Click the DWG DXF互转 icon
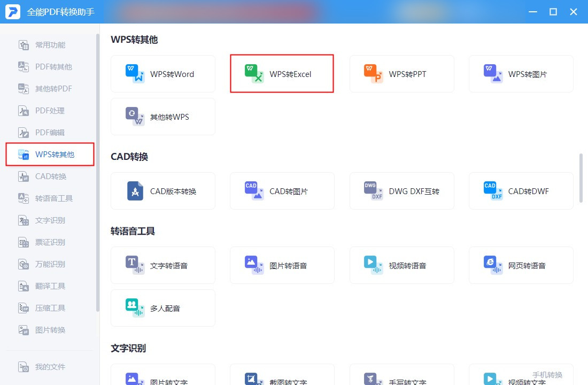The image size is (588, 385). 374,191
